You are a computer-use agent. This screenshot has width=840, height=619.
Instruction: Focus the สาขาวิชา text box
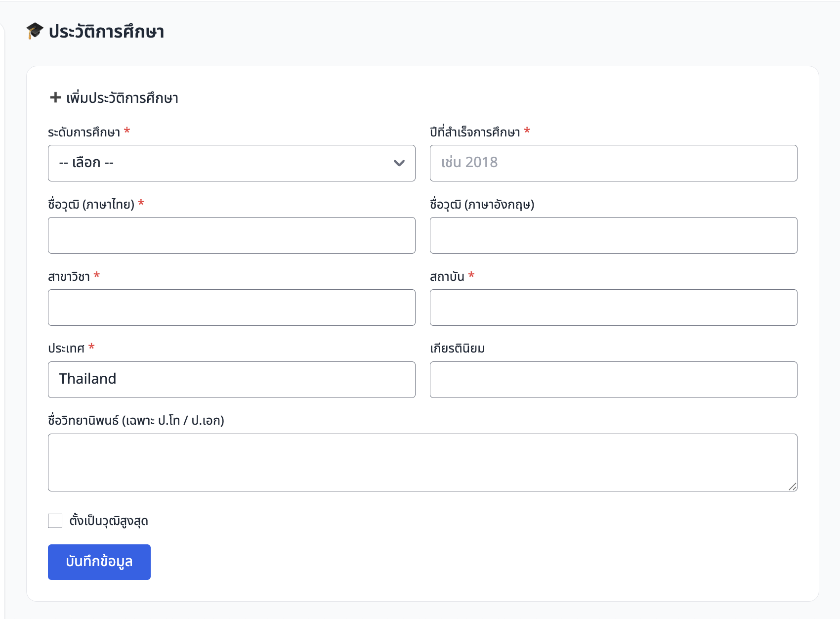[x=231, y=308]
